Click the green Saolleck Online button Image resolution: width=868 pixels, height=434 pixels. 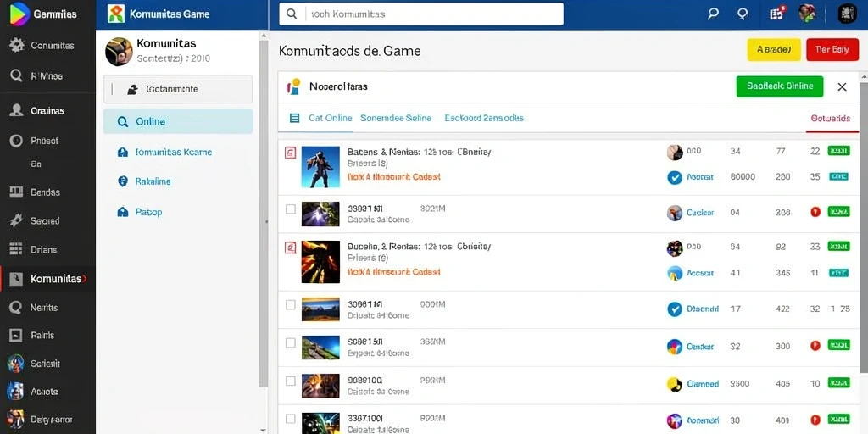pos(780,86)
